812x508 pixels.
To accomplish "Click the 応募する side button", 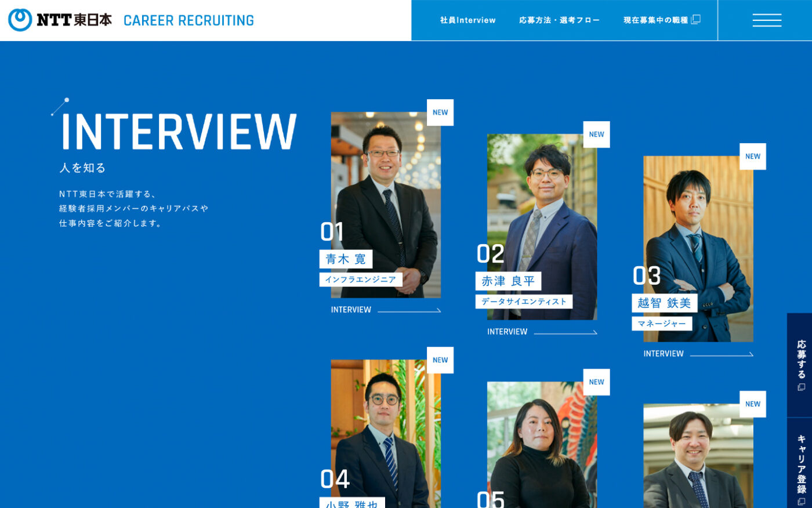I will tap(800, 365).
